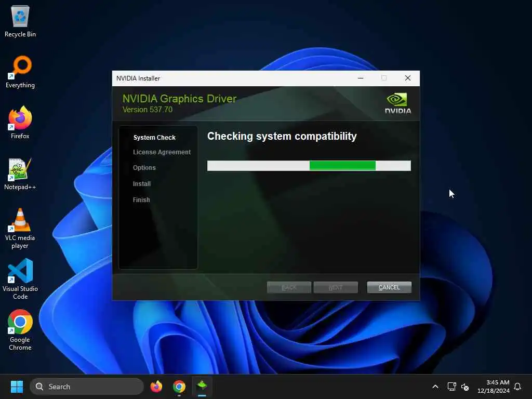Click the disabled Back button
Image resolution: width=532 pixels, height=399 pixels.
pos(289,287)
